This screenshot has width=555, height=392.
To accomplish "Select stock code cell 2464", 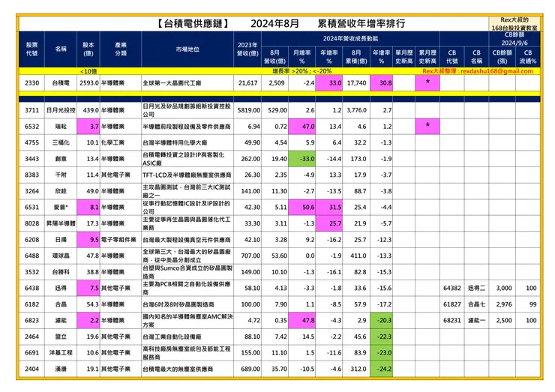I will tap(31, 337).
